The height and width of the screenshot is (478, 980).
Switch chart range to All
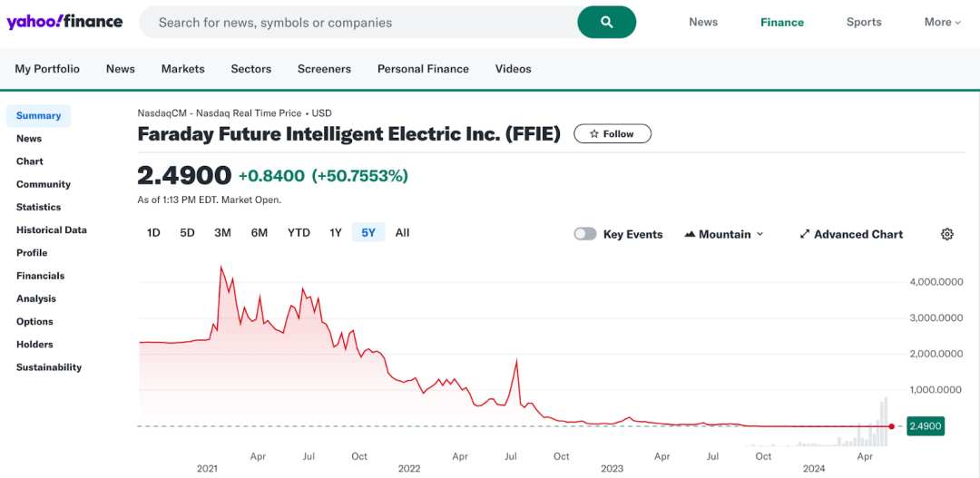tap(403, 233)
